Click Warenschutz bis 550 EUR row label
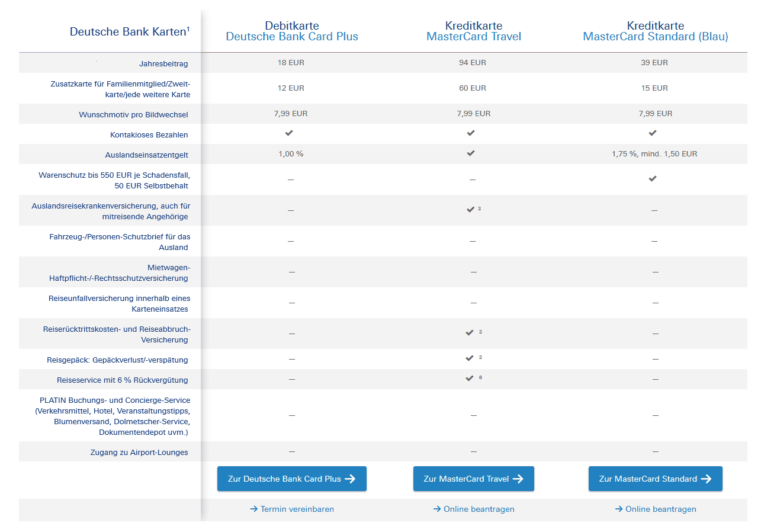 [x=114, y=181]
